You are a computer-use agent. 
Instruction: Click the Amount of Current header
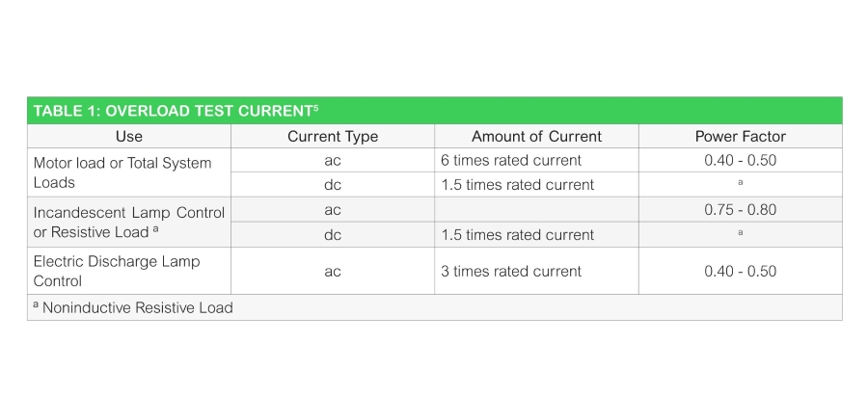(536, 136)
